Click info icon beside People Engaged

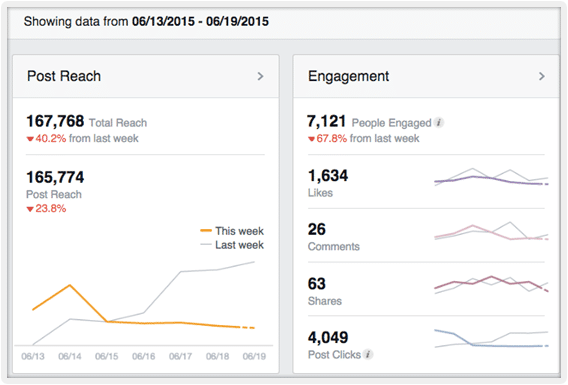tap(439, 122)
